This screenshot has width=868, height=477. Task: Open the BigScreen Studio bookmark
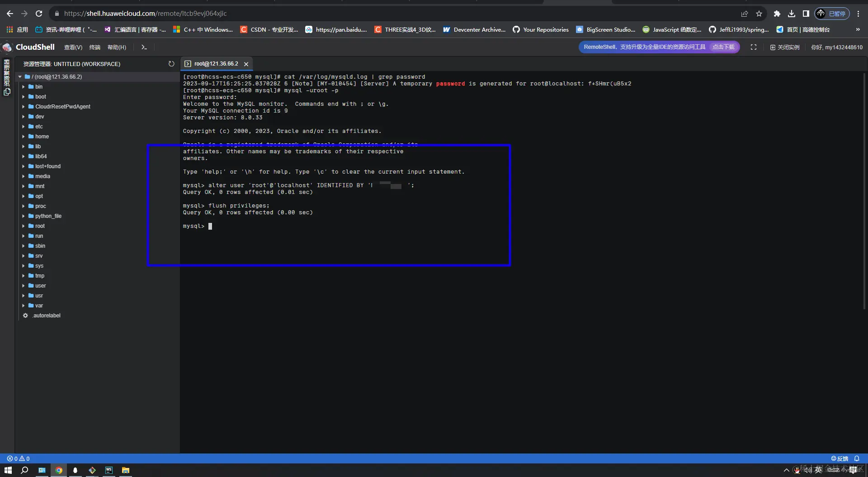606,29
